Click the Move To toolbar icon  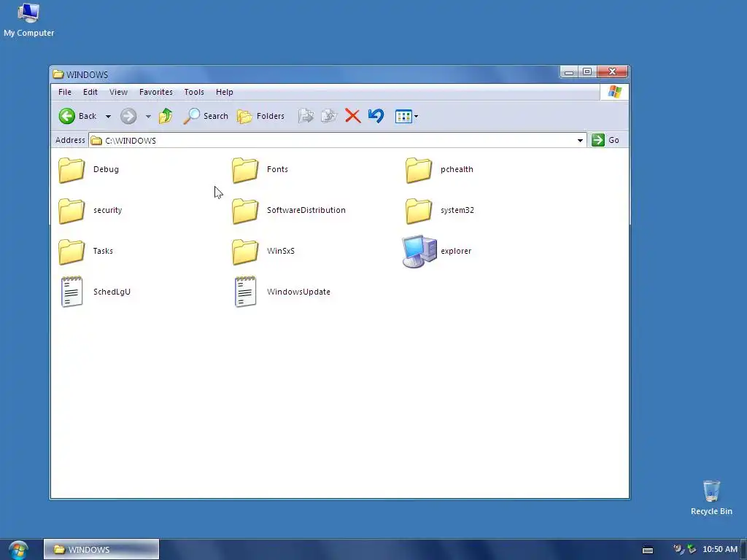(x=306, y=116)
